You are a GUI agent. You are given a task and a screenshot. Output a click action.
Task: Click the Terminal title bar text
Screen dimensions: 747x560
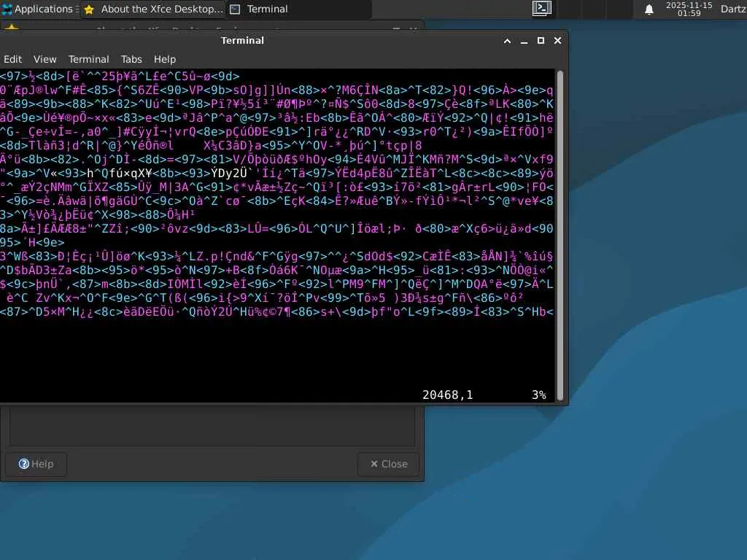point(242,41)
